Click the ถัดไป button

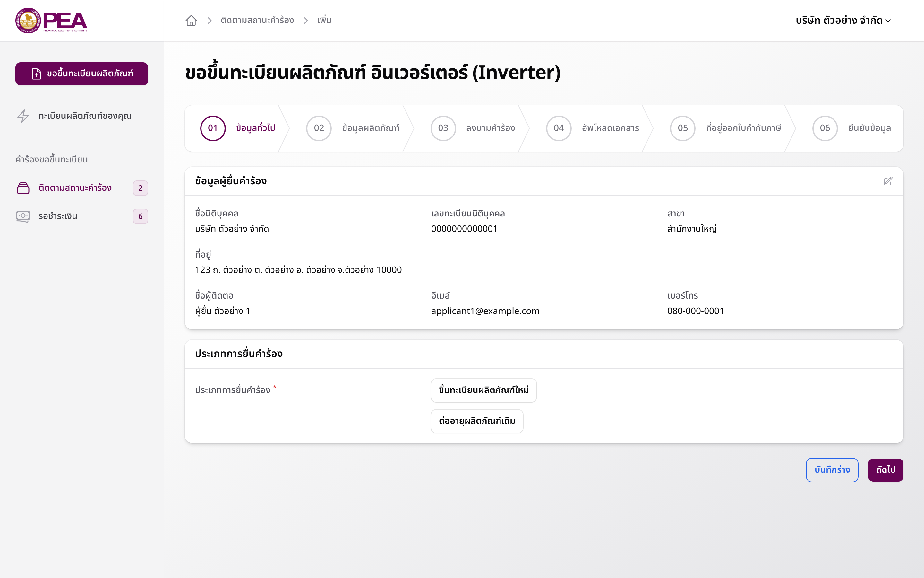click(886, 470)
